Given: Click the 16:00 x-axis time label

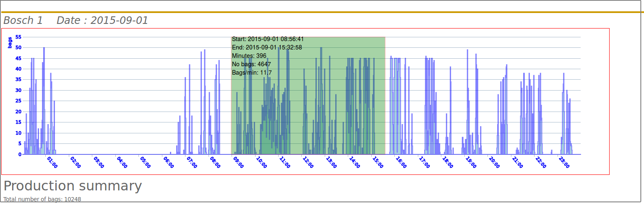Looking at the screenshot, I should pyautogui.click(x=401, y=163).
